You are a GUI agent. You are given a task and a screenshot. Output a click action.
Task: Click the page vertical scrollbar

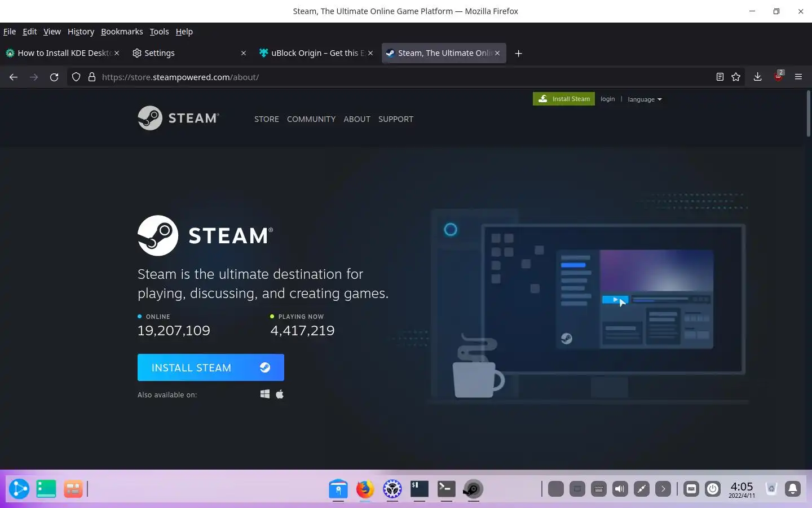tap(809, 113)
